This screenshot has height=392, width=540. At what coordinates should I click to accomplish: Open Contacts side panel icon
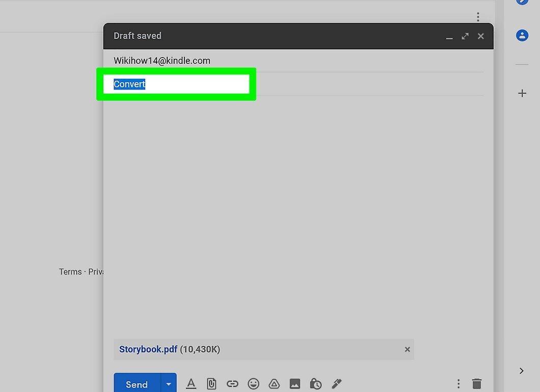pos(522,35)
